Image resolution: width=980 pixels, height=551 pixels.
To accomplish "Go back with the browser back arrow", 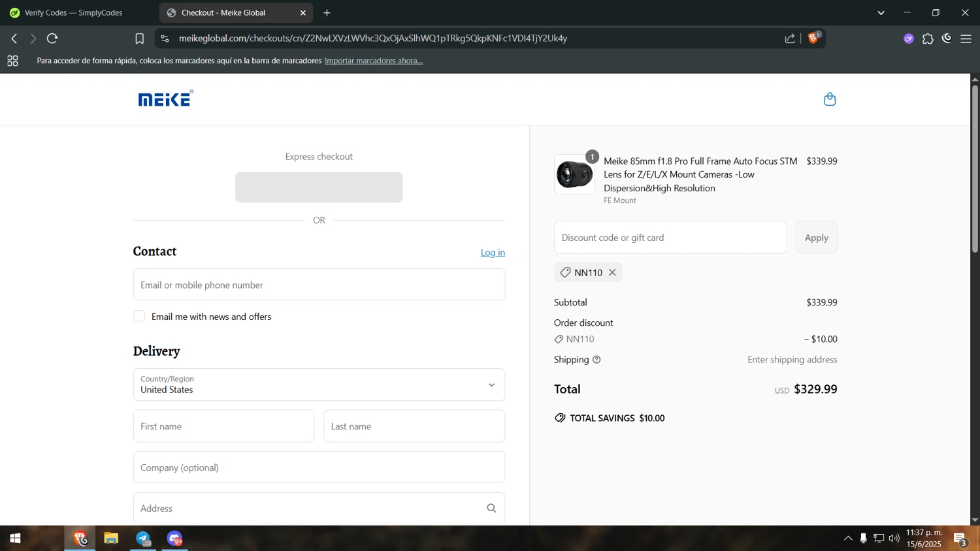I will (14, 39).
